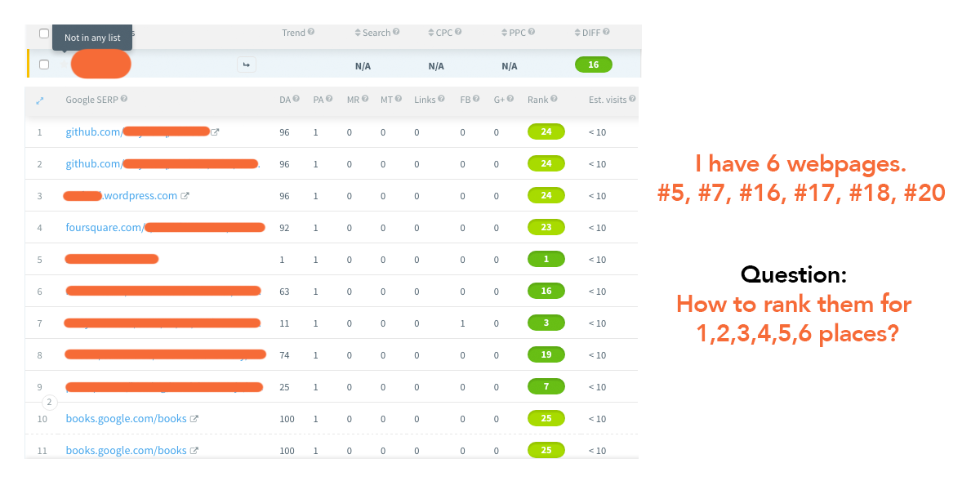
Task: Check the keyword row checkbox
Action: click(44, 65)
